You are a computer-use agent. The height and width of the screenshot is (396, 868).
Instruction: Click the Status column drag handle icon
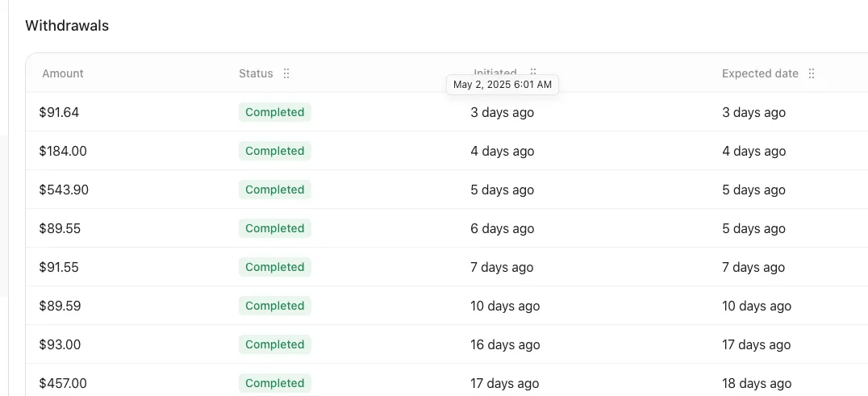point(286,73)
